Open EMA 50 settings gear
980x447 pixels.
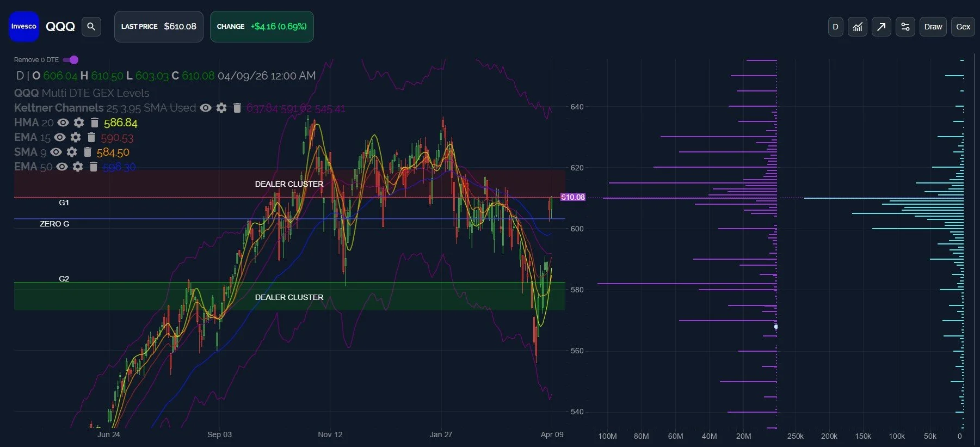click(x=78, y=167)
